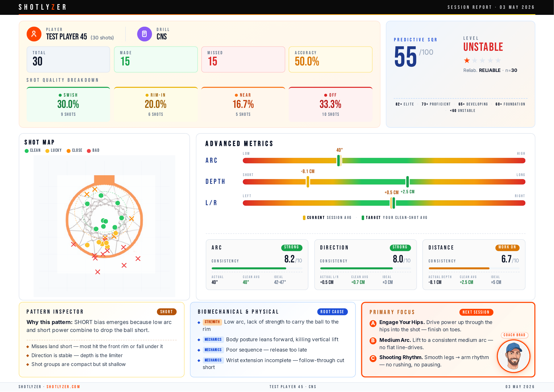Select the OFF 33.3% quality card
This screenshot has height=392, width=554.
coord(331,104)
